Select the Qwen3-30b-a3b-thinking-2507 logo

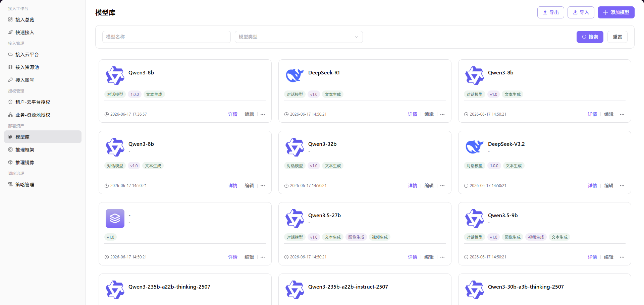click(475, 290)
